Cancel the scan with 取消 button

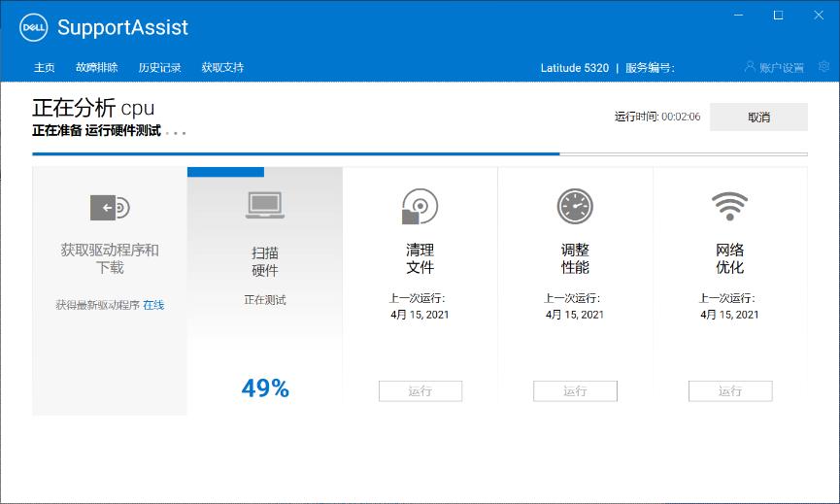pyautogui.click(x=758, y=117)
